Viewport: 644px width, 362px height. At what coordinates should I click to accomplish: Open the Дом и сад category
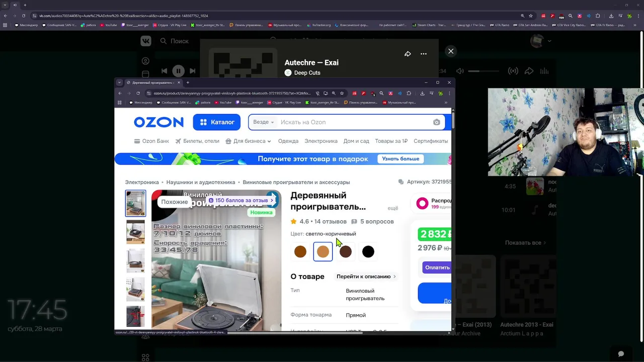(x=356, y=141)
